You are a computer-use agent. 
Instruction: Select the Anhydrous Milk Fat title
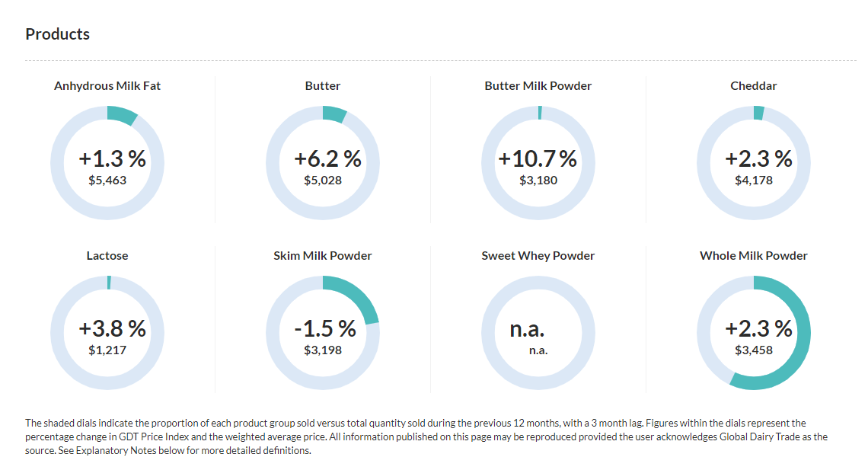107,86
